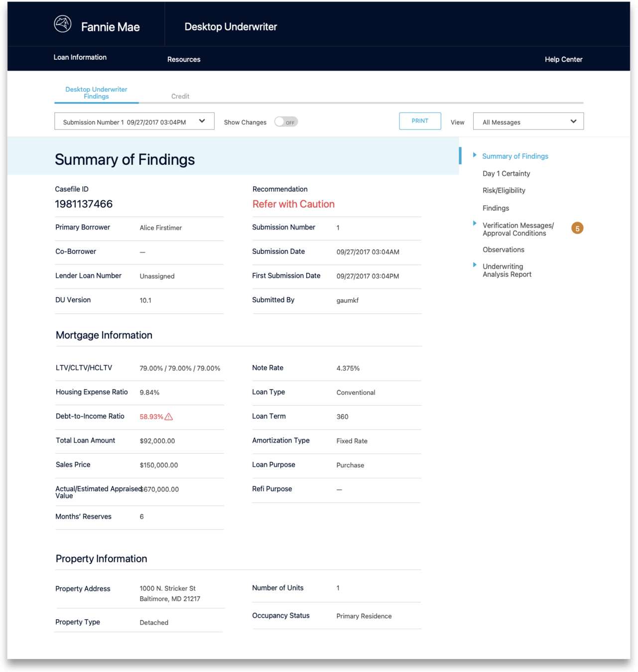Click Loan Purpose Purchase value

pos(350,465)
